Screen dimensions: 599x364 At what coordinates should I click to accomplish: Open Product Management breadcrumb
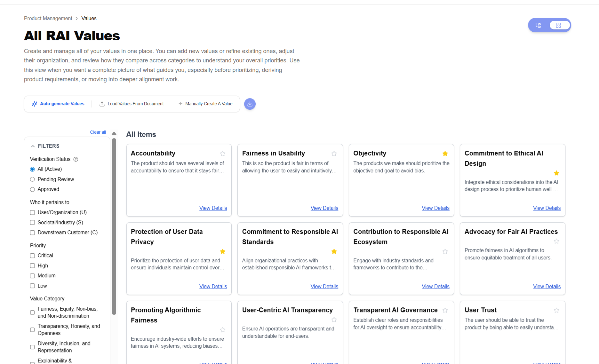point(48,19)
